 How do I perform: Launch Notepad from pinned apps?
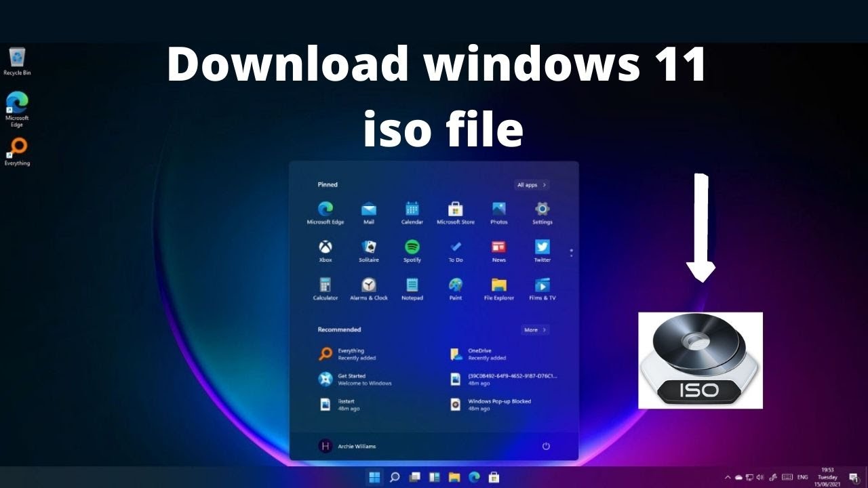click(412, 289)
